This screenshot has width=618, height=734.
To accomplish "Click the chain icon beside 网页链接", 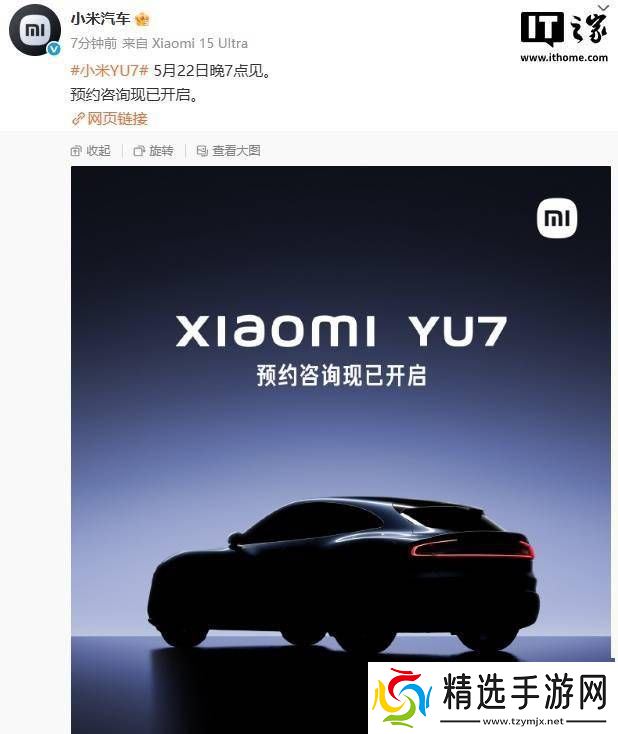I will tap(78, 119).
